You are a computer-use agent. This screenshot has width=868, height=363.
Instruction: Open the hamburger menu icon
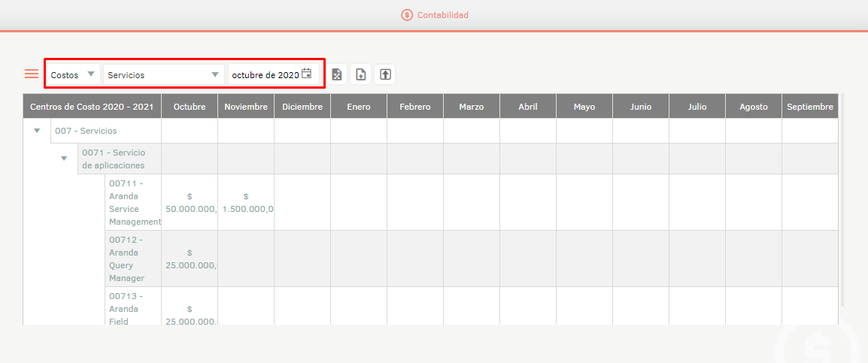(32, 74)
